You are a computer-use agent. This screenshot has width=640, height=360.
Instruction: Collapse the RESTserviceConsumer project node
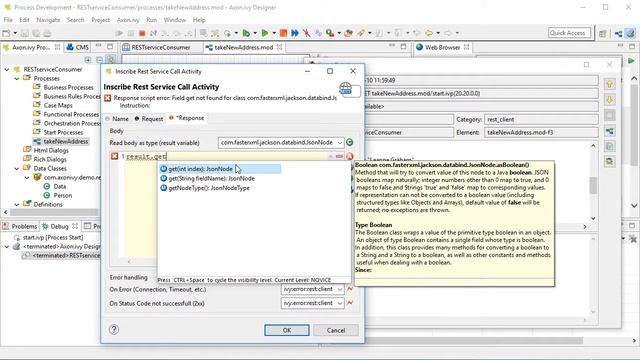click(x=7, y=69)
